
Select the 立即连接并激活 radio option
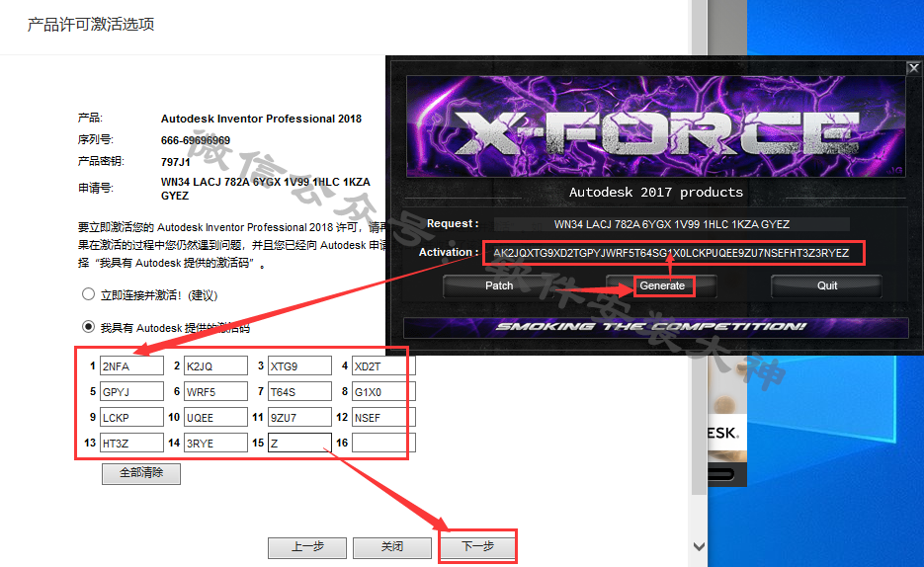(88, 293)
